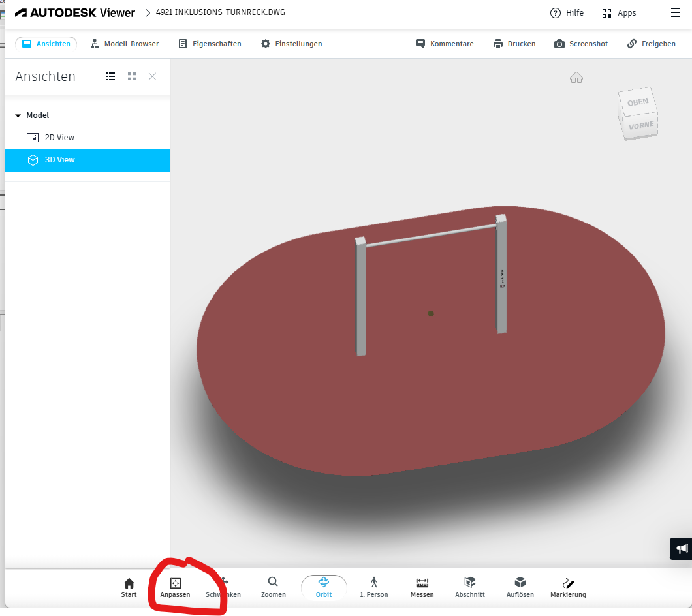Open the Messen measure tool
Screen dimensions: 692x616
[422, 587]
